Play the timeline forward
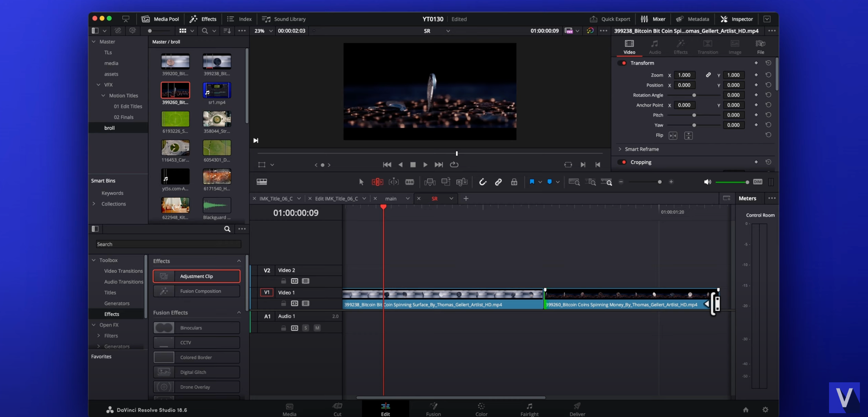The image size is (868, 417). click(425, 165)
